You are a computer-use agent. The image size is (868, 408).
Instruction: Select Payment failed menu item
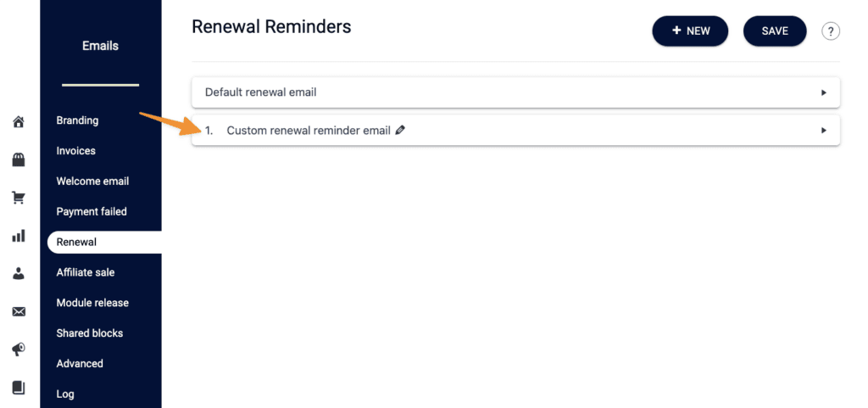click(x=92, y=211)
